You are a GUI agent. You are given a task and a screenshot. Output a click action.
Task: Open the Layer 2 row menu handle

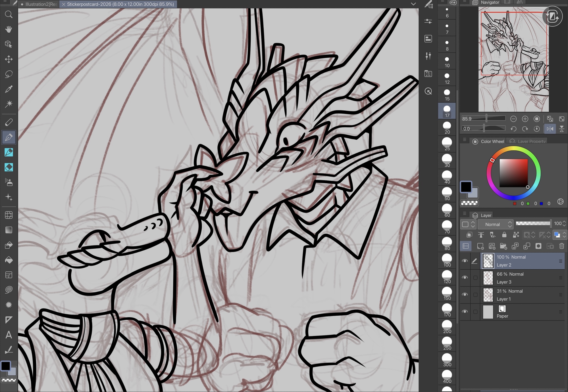tap(560, 261)
